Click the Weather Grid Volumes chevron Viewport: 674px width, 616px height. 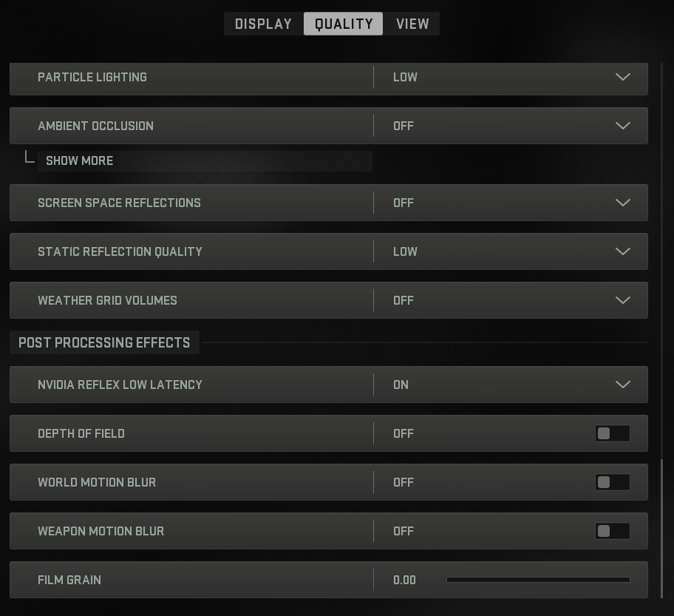click(622, 300)
